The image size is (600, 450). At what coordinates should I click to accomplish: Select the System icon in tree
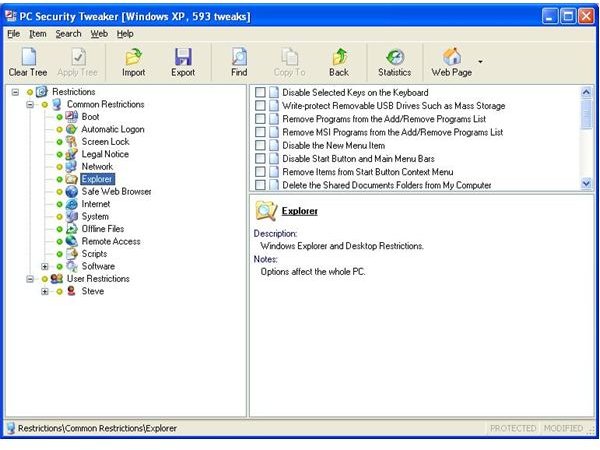[72, 217]
